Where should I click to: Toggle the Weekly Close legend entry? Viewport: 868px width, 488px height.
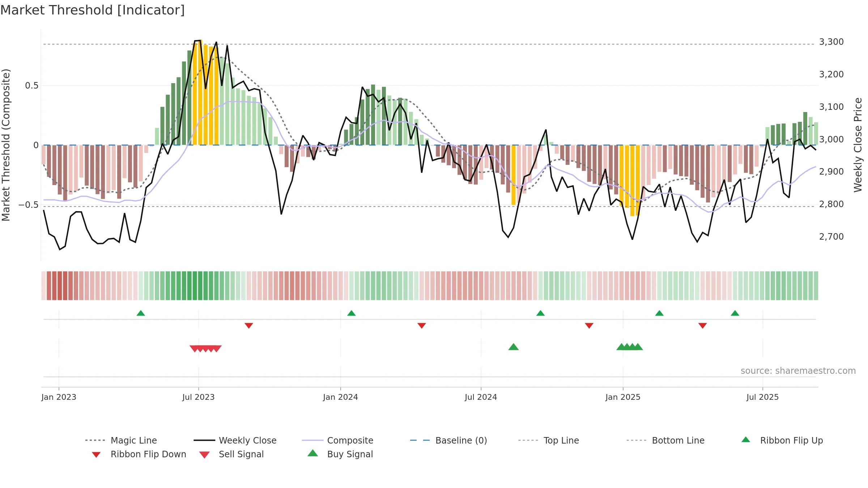coord(235,440)
